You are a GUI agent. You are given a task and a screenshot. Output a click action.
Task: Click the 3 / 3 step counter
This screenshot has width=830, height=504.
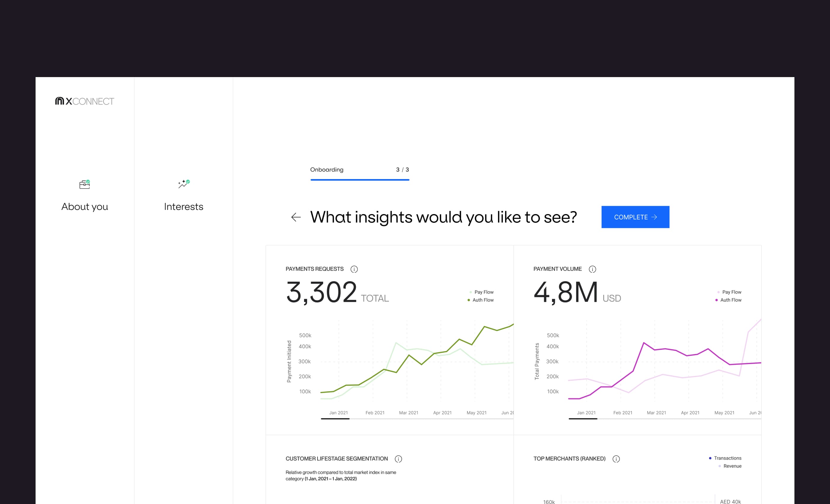[x=402, y=170]
